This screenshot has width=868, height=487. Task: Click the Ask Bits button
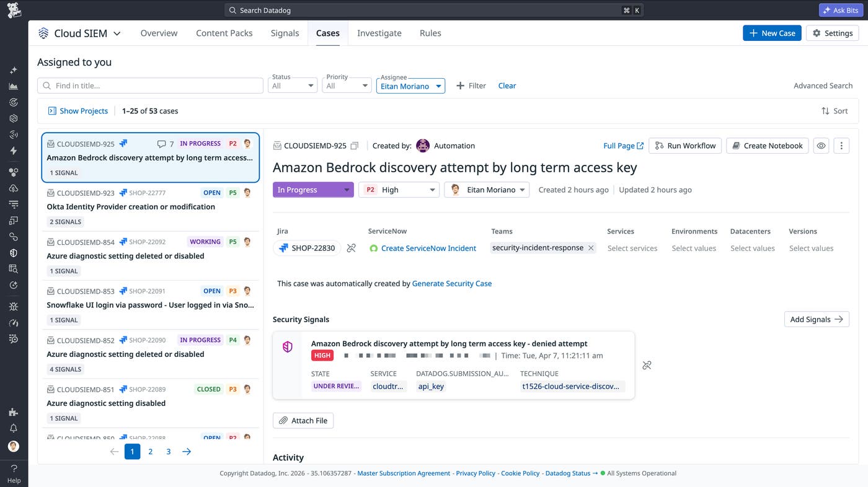click(841, 10)
